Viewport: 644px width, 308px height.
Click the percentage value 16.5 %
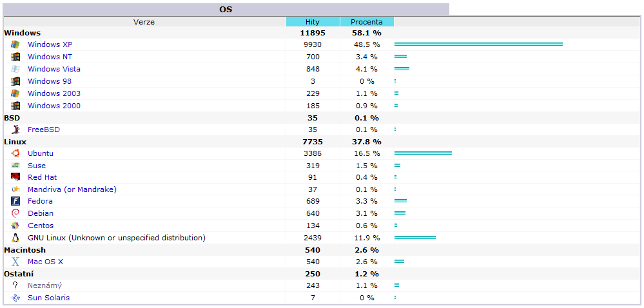click(367, 153)
